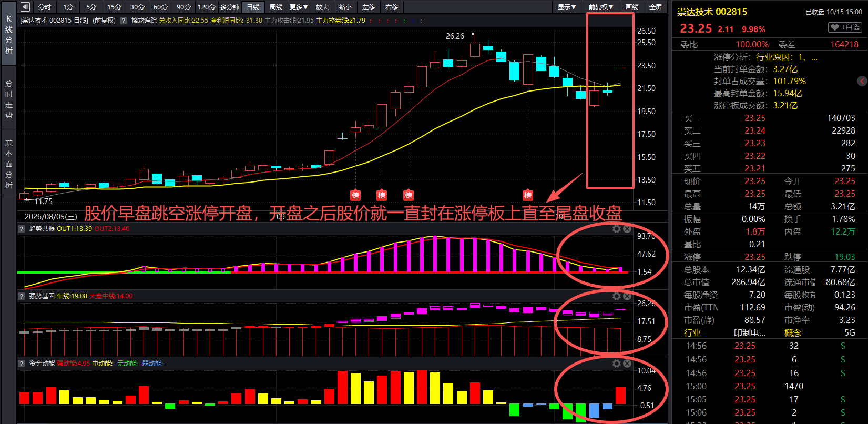Screen dimensions: 868x424
Task: Click the collapse-panel arrow icon beside 分时
Action: click(x=25, y=7)
